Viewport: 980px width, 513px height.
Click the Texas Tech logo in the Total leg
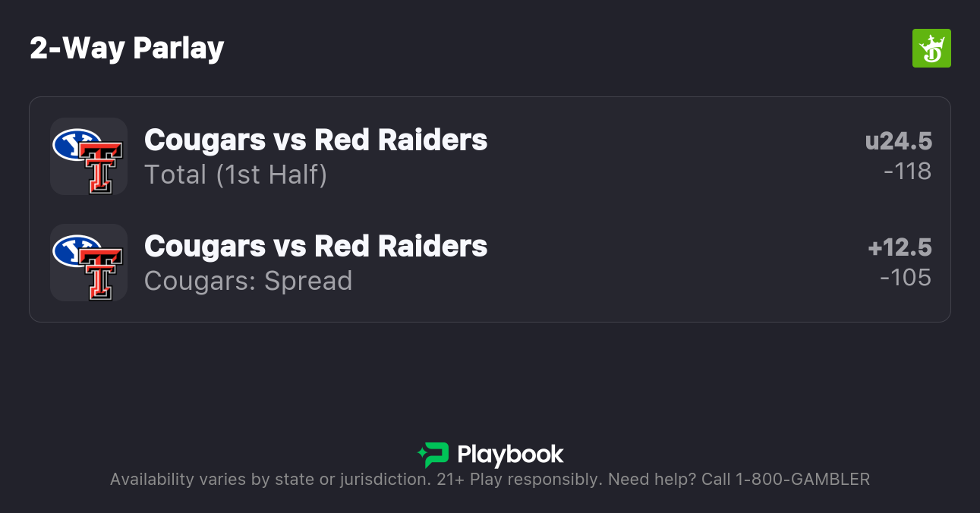[x=101, y=166]
